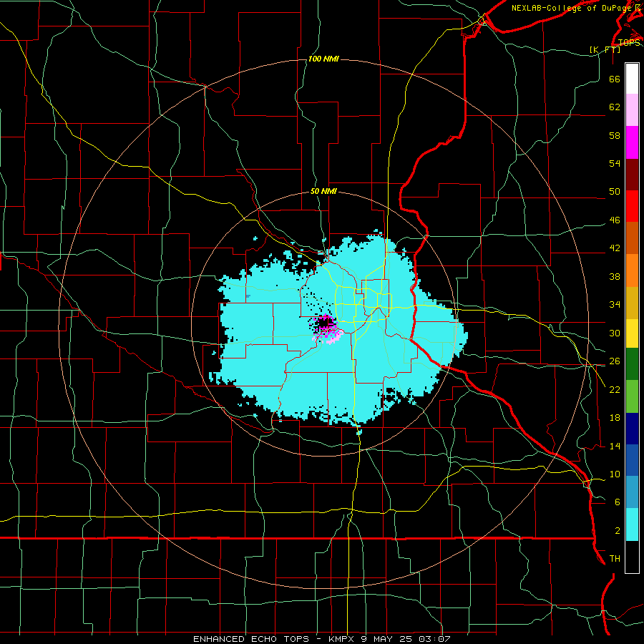Image resolution: width=644 pixels, height=644 pixels.
Task: Click the white swatch in the echo tops legend
Action: click(x=632, y=79)
